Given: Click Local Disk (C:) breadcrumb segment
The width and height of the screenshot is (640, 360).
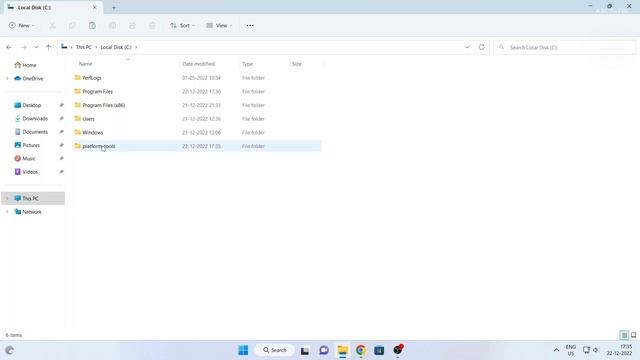Looking at the screenshot, I should coord(116,47).
